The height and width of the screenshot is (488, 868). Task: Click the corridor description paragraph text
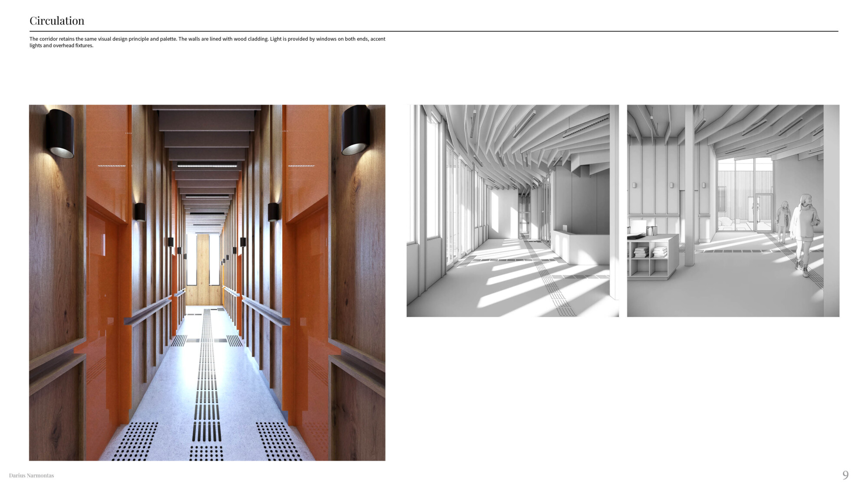click(207, 42)
